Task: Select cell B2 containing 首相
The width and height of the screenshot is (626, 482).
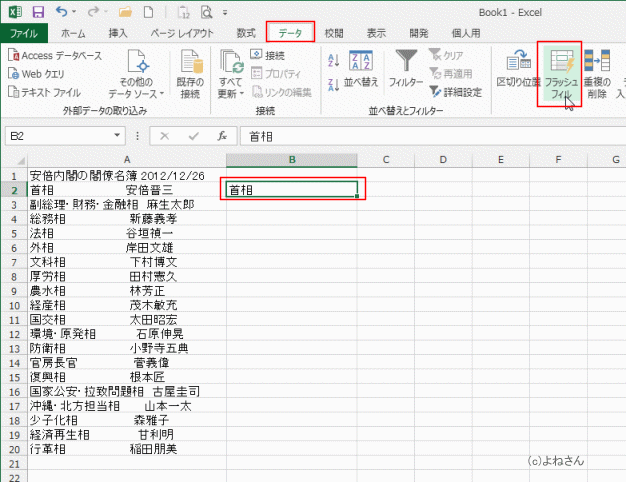Action: [x=292, y=190]
